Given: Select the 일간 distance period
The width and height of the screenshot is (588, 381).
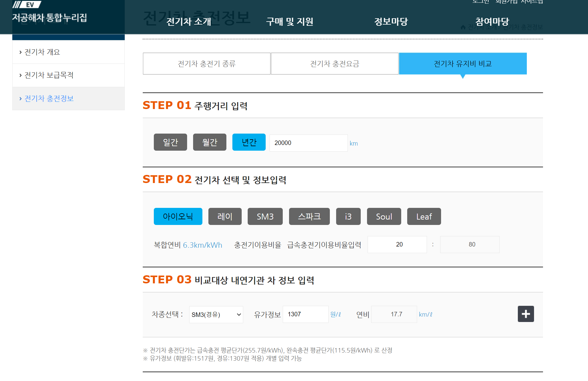Looking at the screenshot, I should (x=170, y=142).
